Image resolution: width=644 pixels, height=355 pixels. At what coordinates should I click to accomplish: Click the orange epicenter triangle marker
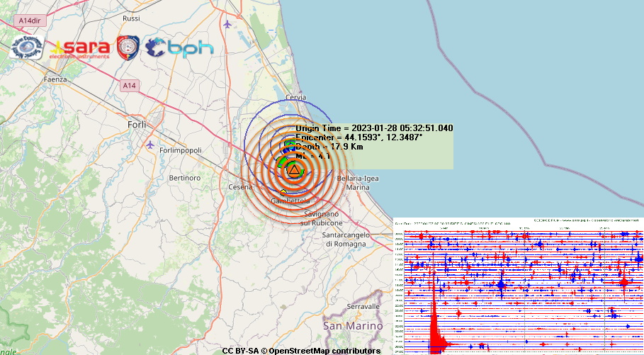294,170
